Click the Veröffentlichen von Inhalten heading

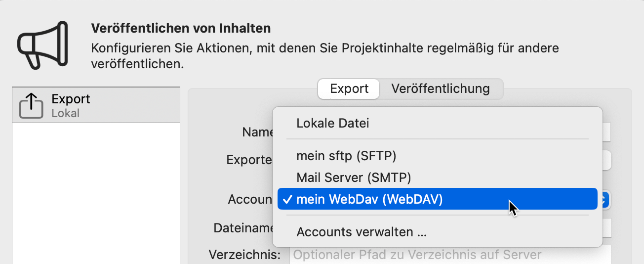click(181, 28)
